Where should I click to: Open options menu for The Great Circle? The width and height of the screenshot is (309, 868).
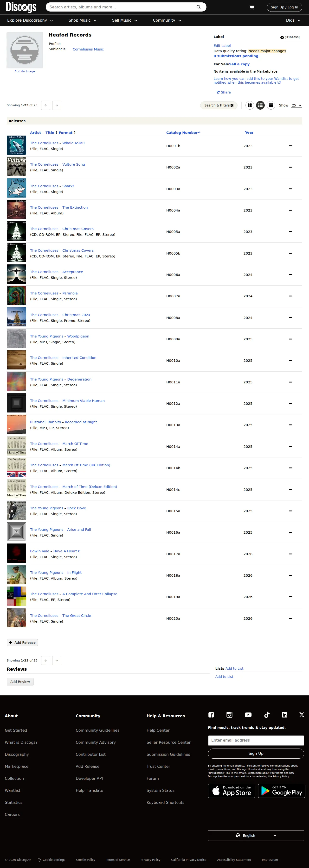point(290,618)
